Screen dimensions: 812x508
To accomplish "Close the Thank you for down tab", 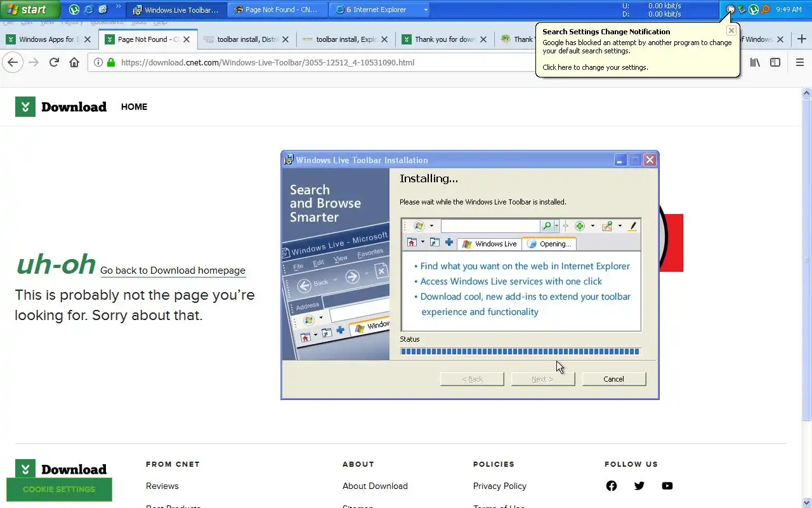I will coord(483,39).
